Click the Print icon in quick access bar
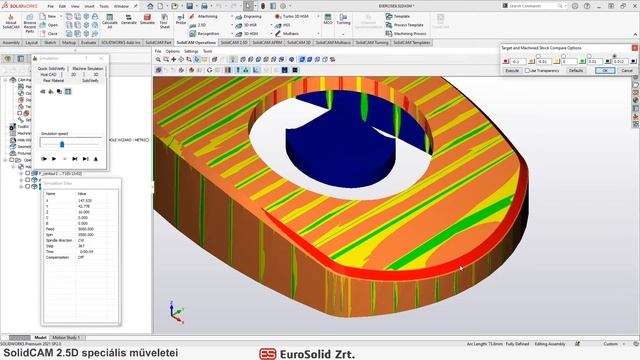The width and height of the screenshot is (640, 360). coord(204,6)
